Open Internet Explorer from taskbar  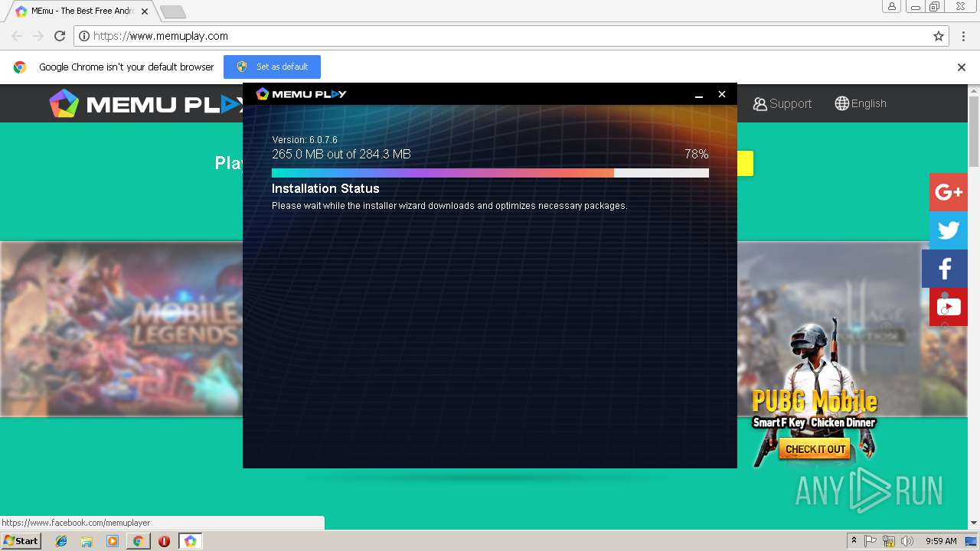click(x=61, y=541)
